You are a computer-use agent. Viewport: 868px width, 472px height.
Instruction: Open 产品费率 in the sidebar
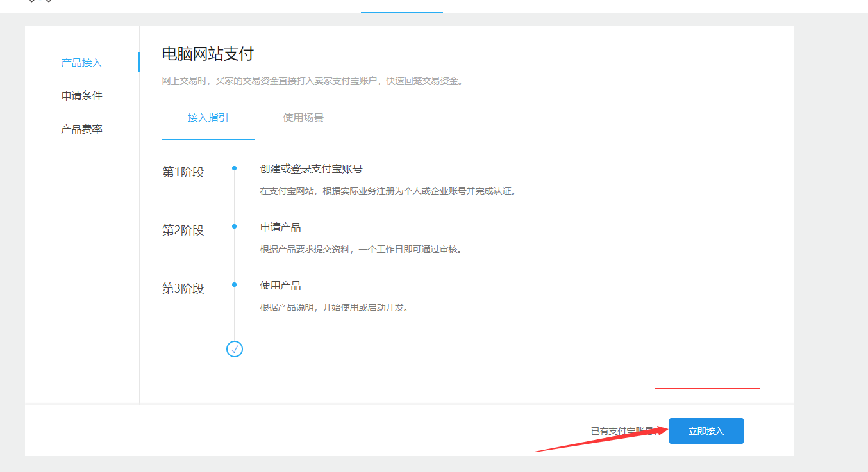[81, 129]
